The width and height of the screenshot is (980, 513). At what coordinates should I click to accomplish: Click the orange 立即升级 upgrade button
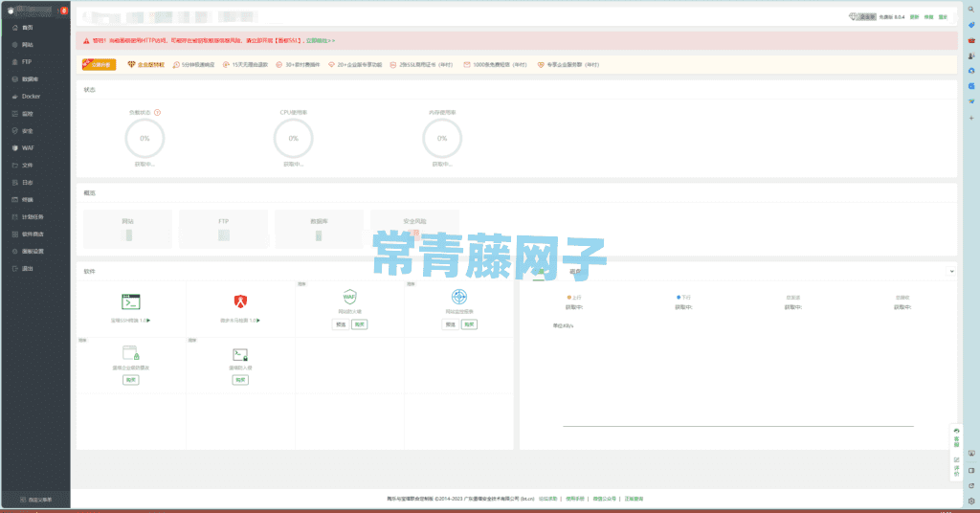point(99,64)
